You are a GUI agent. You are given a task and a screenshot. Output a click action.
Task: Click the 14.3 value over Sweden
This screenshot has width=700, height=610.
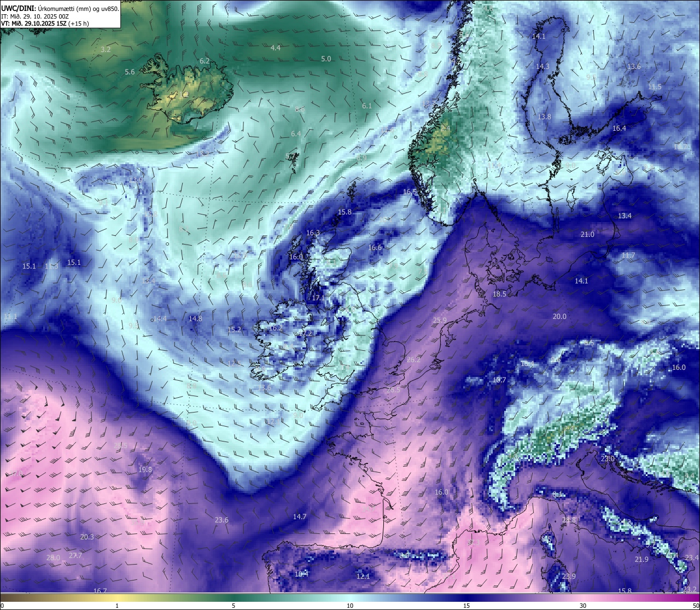click(x=542, y=67)
